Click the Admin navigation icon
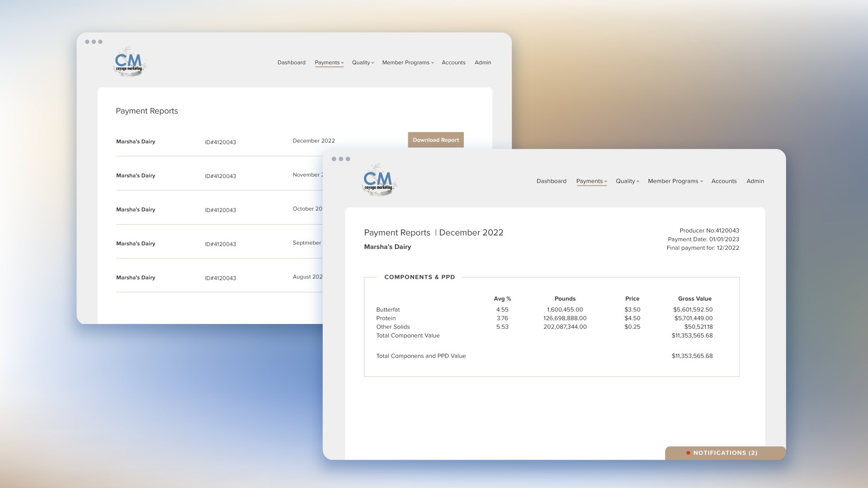Image resolution: width=868 pixels, height=488 pixels. tap(755, 181)
